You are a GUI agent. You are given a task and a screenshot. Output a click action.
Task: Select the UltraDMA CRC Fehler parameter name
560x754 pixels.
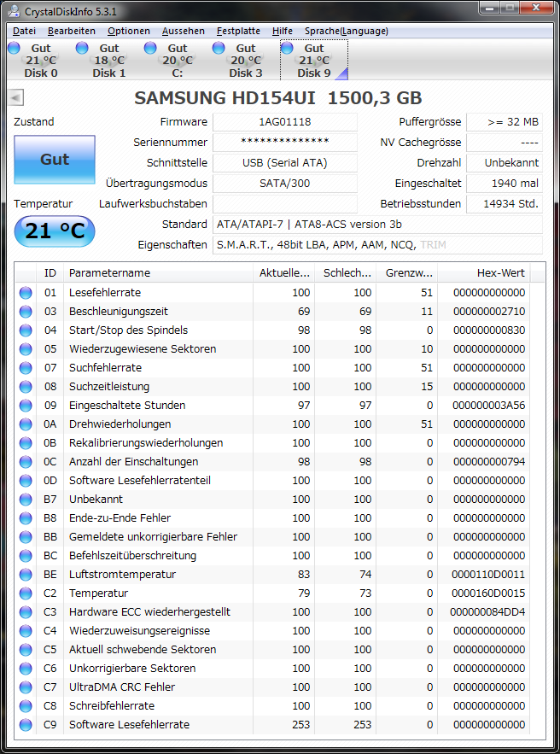pos(122,687)
